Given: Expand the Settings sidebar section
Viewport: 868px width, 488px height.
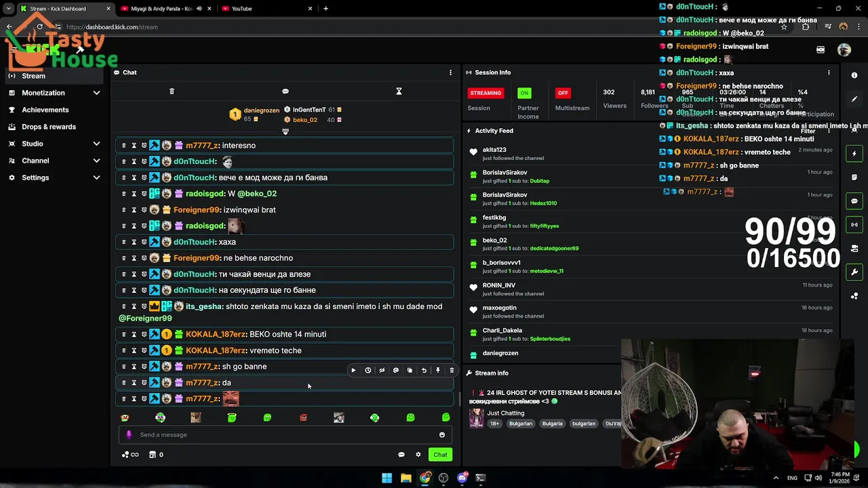Looking at the screenshot, I should [96, 178].
